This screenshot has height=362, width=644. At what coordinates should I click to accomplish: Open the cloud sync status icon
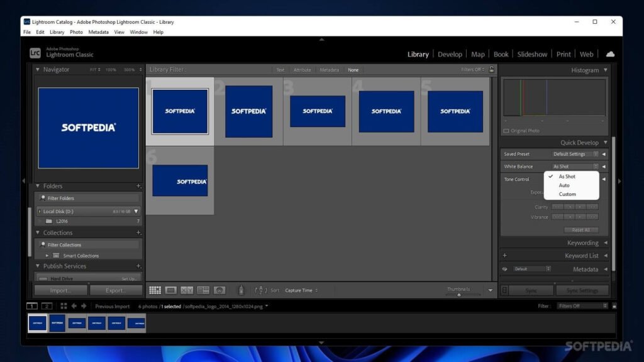tap(610, 54)
